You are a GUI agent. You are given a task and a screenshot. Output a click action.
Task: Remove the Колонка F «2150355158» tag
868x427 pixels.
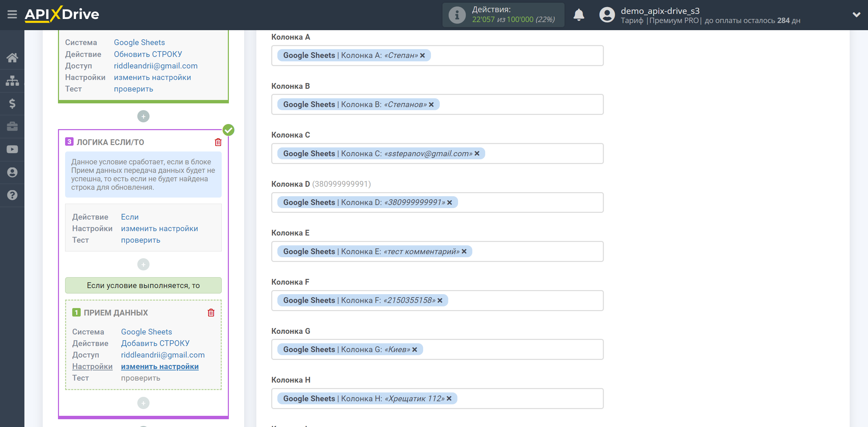(440, 300)
